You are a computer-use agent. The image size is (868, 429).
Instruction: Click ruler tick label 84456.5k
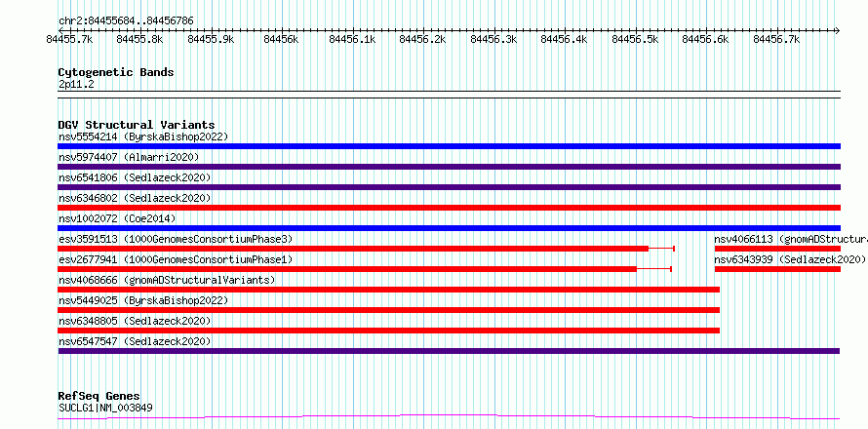pyautogui.click(x=635, y=39)
